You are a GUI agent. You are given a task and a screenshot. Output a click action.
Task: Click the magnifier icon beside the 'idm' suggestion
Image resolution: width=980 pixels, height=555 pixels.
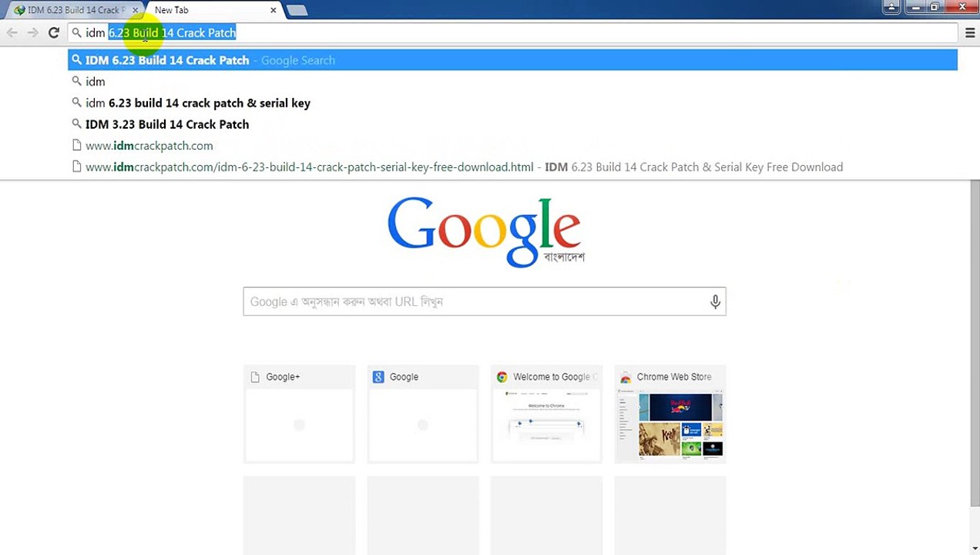point(76,81)
